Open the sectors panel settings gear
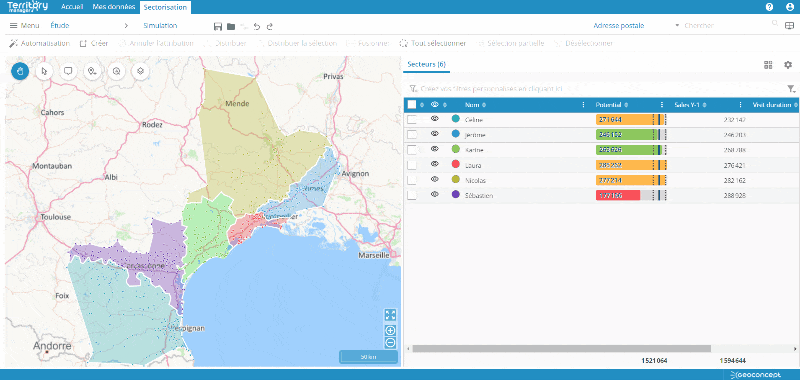 (788, 65)
